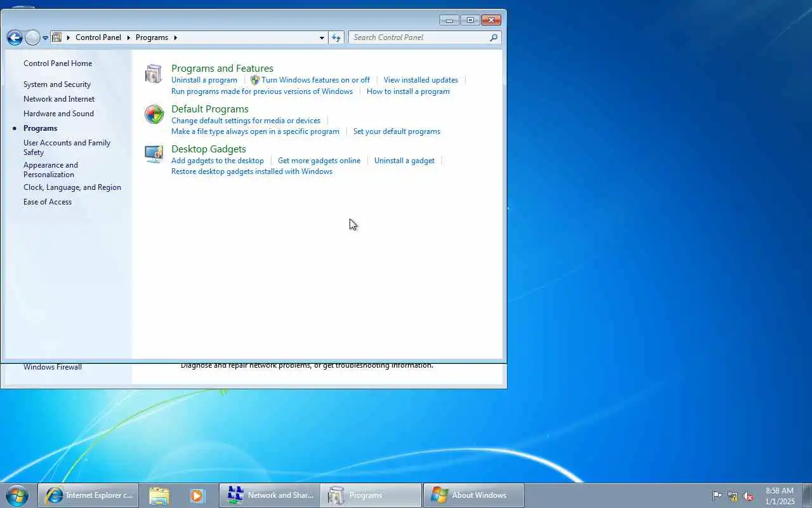Open the Default Programs heading
The image size is (812, 508).
point(210,109)
